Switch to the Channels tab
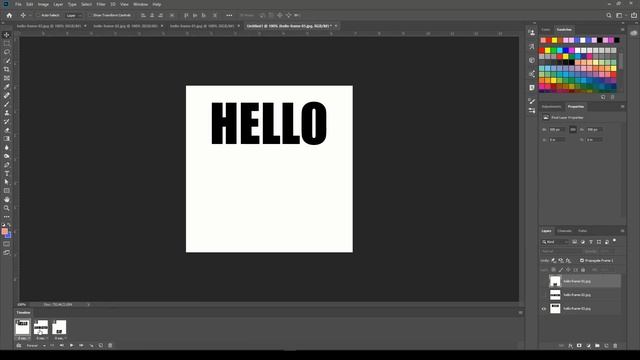The width and height of the screenshot is (640, 360). coord(564,231)
